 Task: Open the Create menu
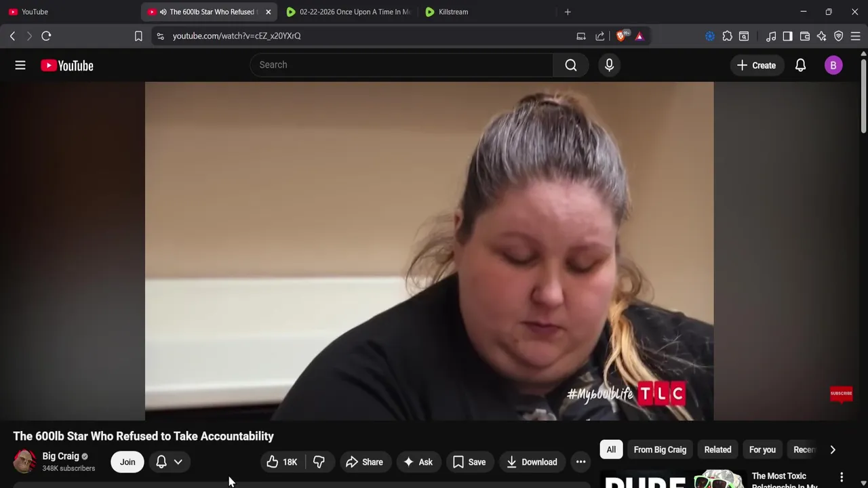(756, 65)
